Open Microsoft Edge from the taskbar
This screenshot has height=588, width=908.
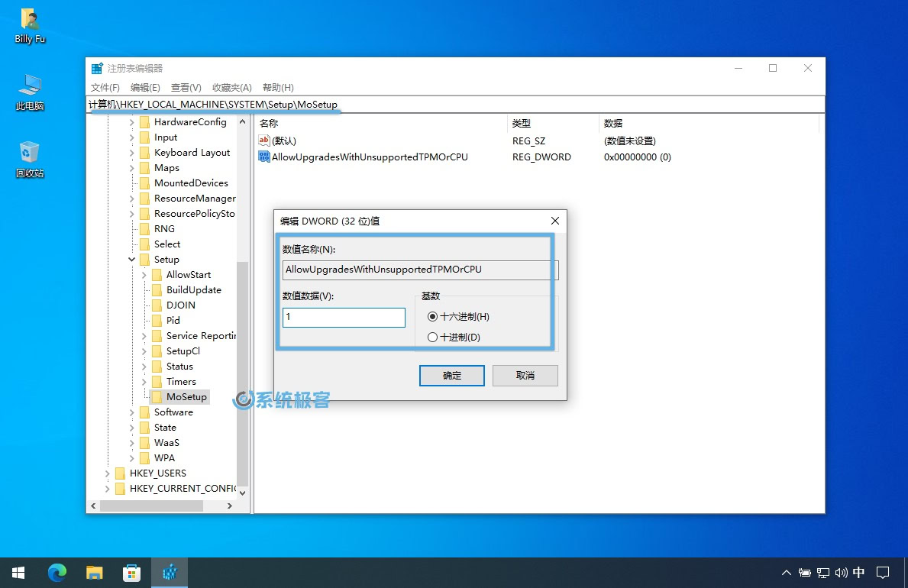click(57, 572)
